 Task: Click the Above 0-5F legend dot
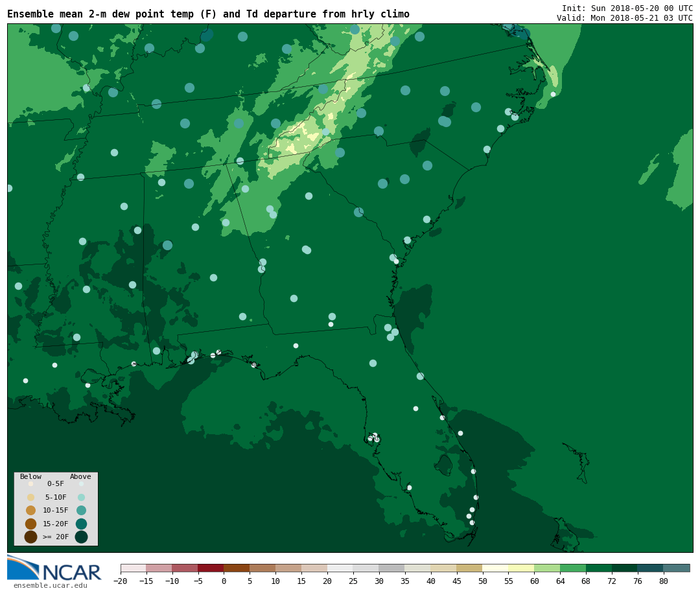[x=81, y=483]
